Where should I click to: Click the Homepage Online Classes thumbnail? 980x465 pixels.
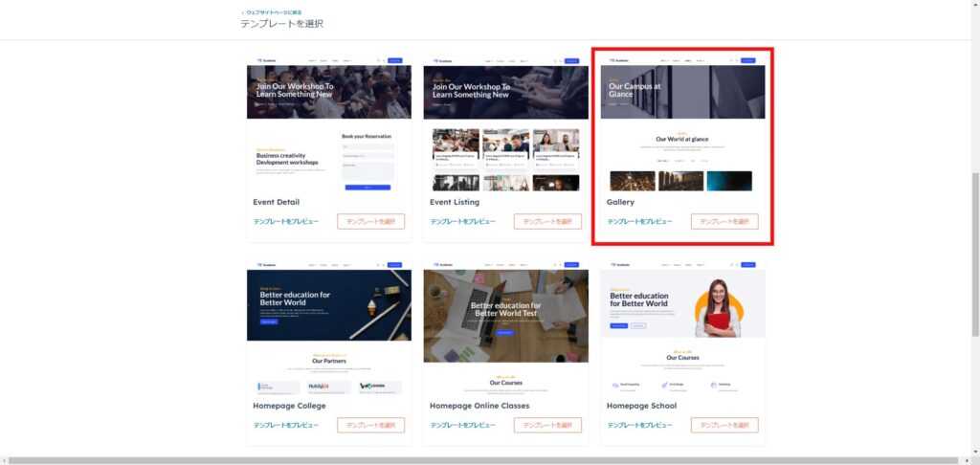(x=505, y=327)
